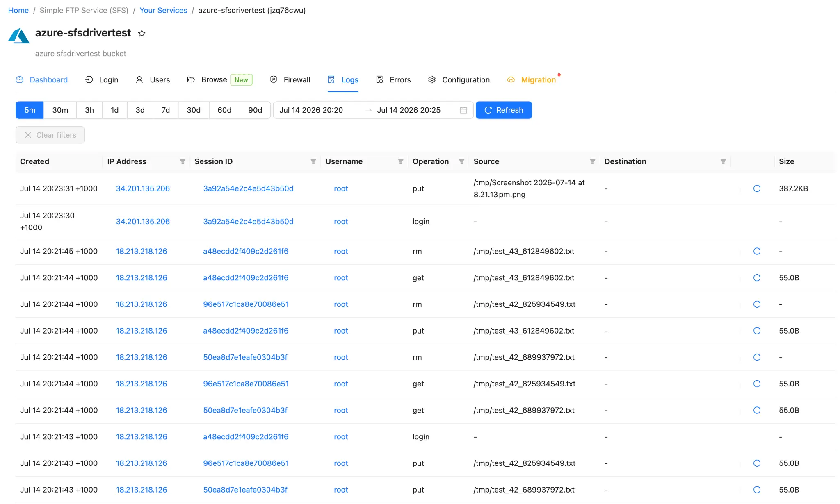The height and width of the screenshot is (504, 840).
Task: Select the 387.2KB size value
Action: point(793,188)
